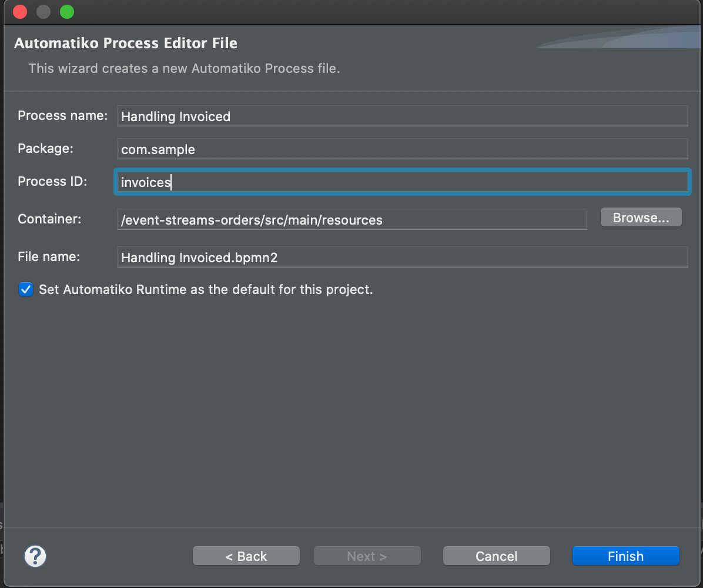Image resolution: width=703 pixels, height=588 pixels.
Task: Close the wizard with the red button
Action: [x=19, y=11]
